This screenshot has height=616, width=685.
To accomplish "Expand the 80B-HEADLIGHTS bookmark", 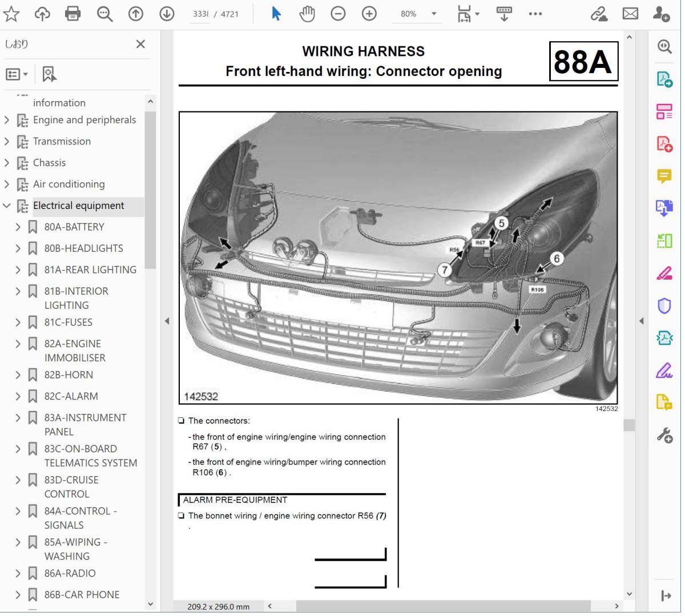I will [18, 248].
